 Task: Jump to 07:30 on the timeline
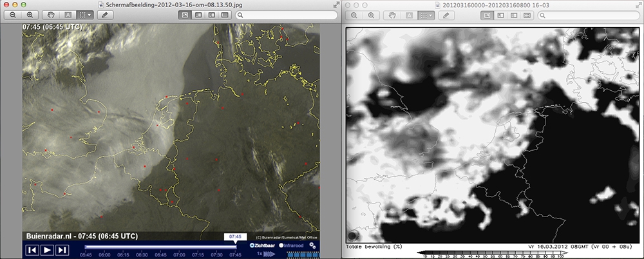point(216,255)
